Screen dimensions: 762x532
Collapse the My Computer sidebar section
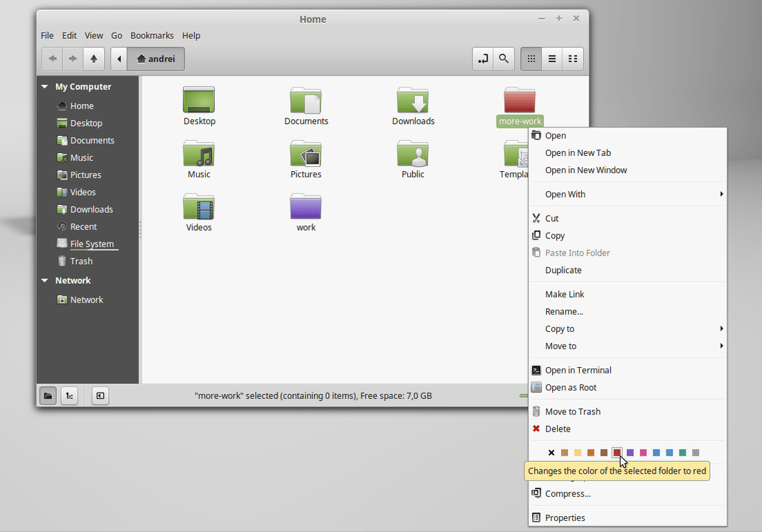click(x=44, y=87)
